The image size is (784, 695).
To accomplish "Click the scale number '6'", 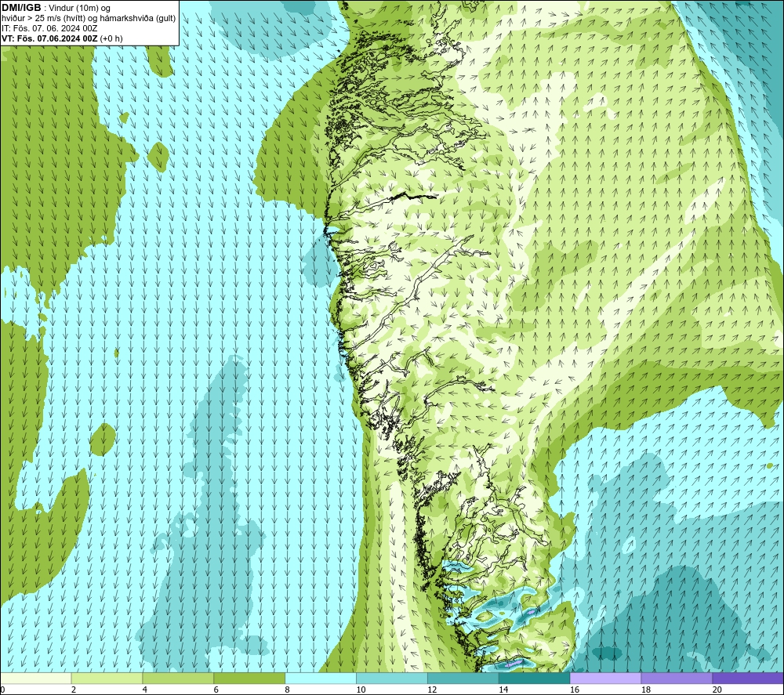I will (216, 690).
